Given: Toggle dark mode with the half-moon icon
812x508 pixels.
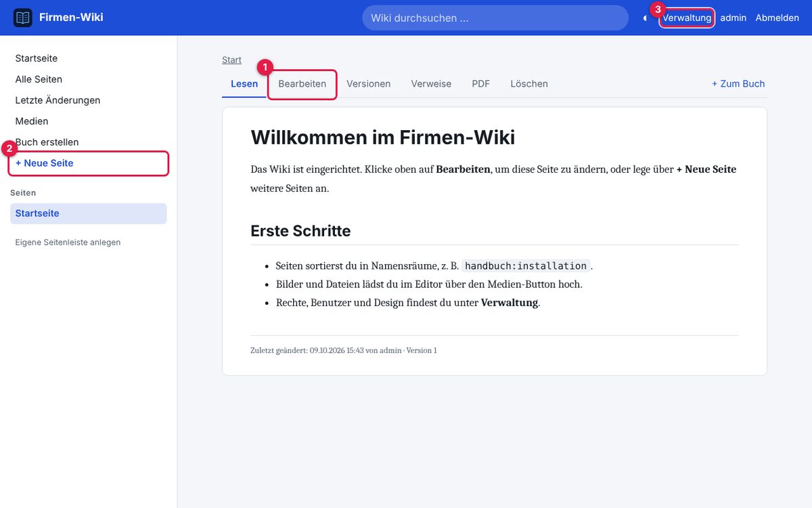Looking at the screenshot, I should [645, 18].
